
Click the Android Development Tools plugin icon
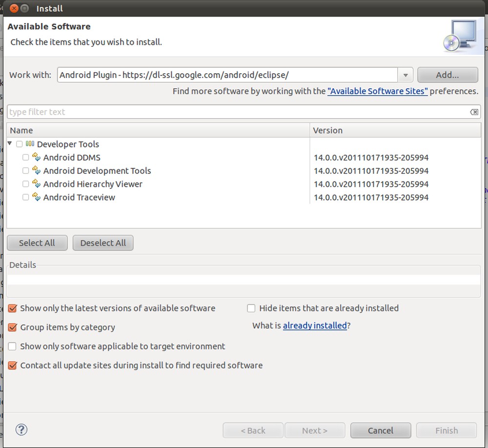36,170
